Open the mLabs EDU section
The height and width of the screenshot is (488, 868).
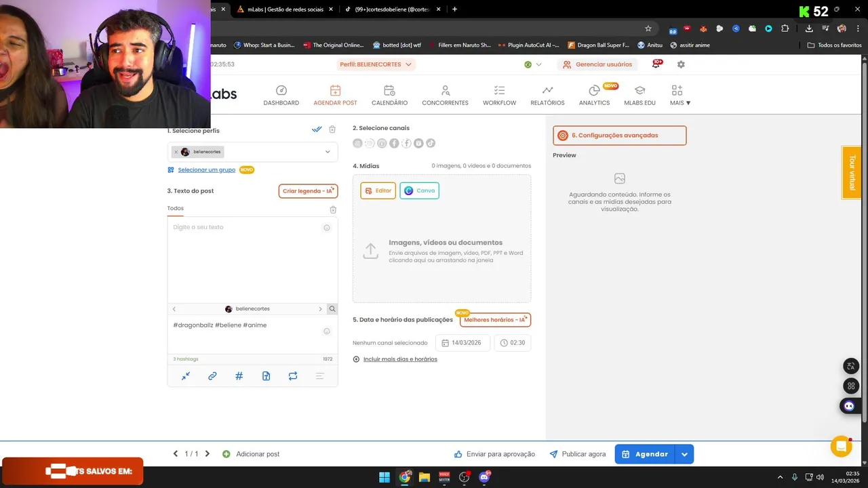tap(639, 96)
